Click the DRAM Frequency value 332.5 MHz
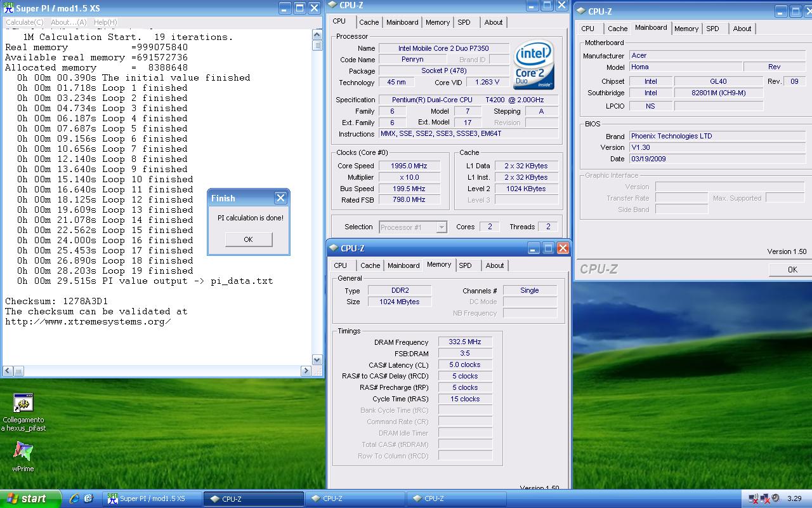Image resolution: width=812 pixels, height=508 pixels. 465,342
